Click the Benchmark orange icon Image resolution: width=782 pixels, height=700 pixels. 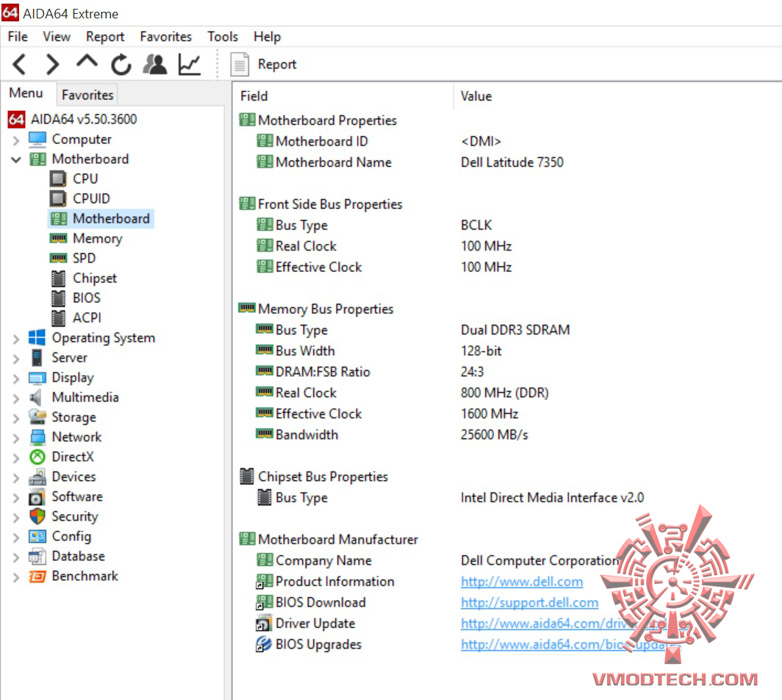click(37, 576)
